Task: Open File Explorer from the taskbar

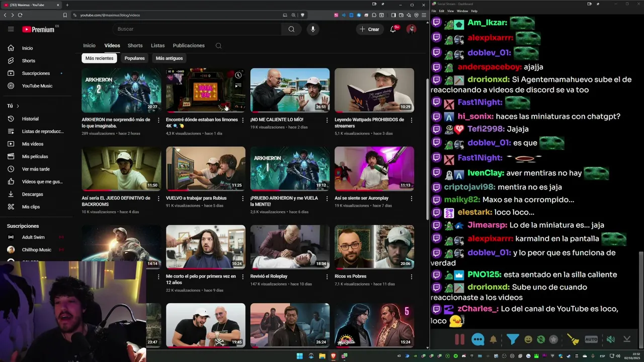Action: coord(322,356)
